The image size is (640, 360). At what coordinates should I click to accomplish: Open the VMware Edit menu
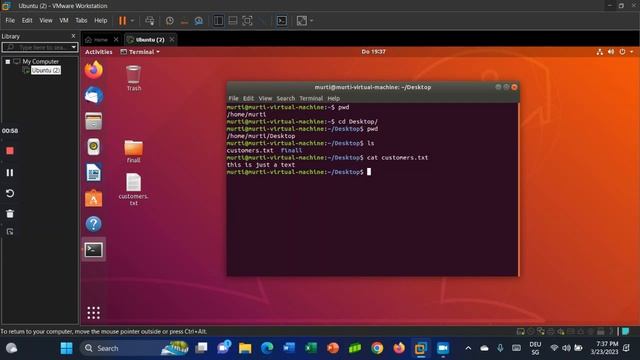(27, 20)
